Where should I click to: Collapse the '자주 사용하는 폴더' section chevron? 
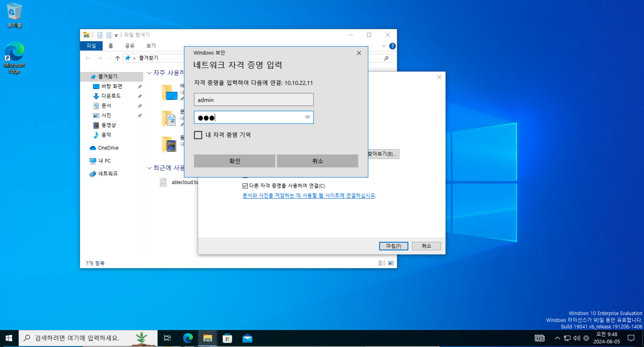pyautogui.click(x=149, y=73)
